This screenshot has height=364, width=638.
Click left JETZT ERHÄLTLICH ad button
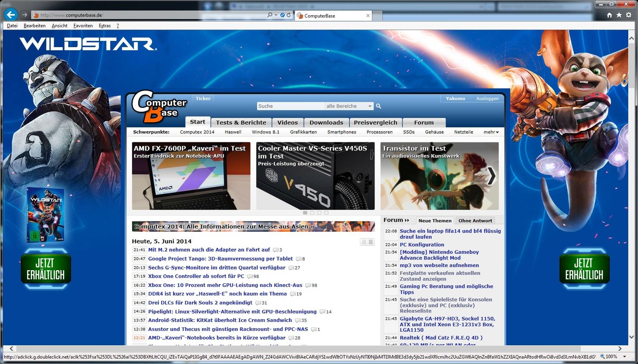(46, 269)
